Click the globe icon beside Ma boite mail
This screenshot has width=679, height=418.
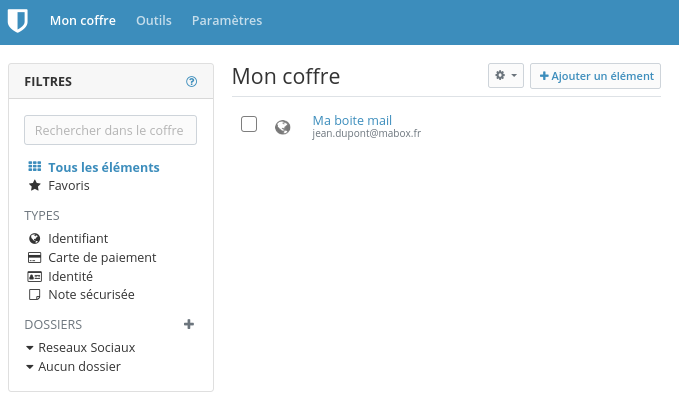(x=283, y=127)
